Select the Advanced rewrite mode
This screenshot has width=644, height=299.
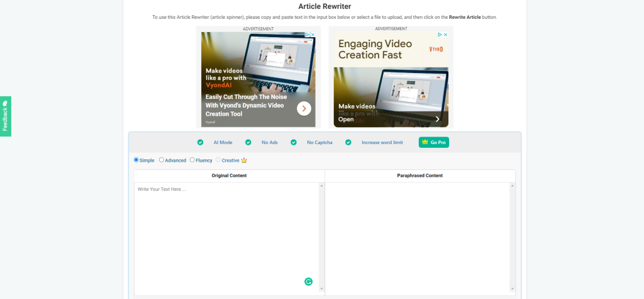(x=162, y=160)
